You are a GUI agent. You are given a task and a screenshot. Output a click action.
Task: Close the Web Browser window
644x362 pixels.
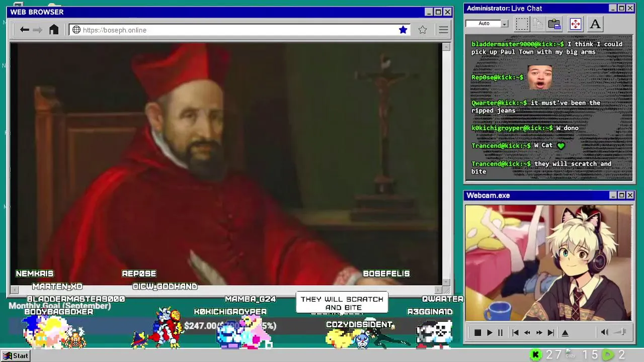[447, 12]
